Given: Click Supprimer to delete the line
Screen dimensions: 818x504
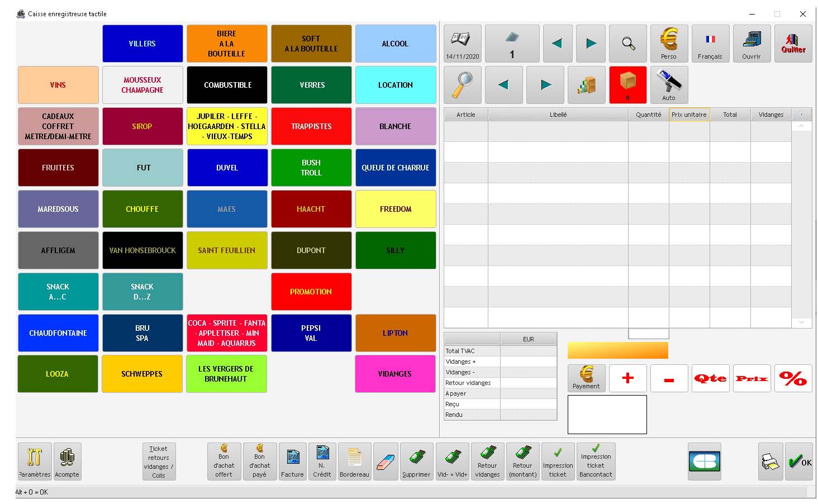Looking at the screenshot, I should pos(416,462).
